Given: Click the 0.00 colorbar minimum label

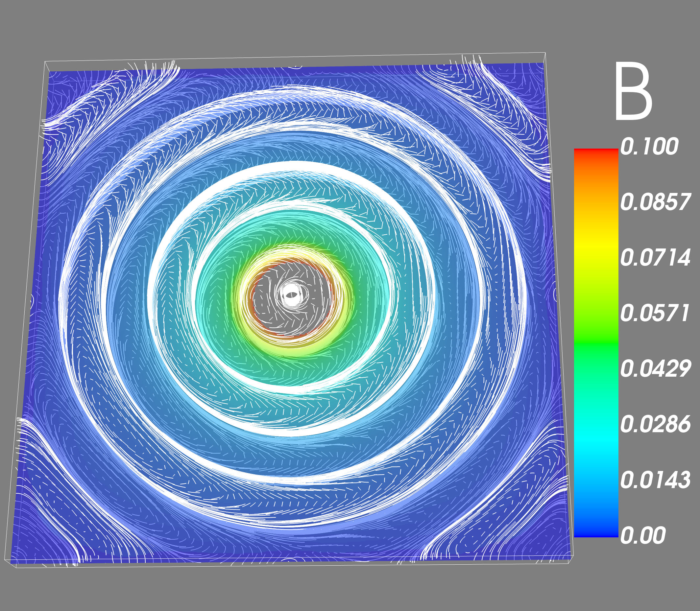Looking at the screenshot, I should 643,536.
